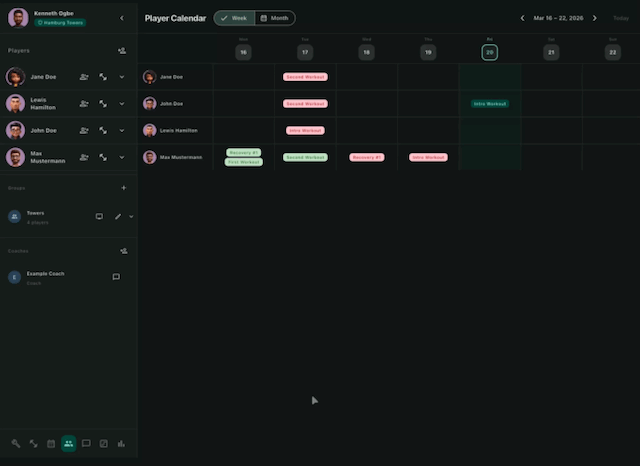This screenshot has height=466, width=640.
Task: Open Max Mustermann's green Second Workout chip
Action: coord(305,157)
